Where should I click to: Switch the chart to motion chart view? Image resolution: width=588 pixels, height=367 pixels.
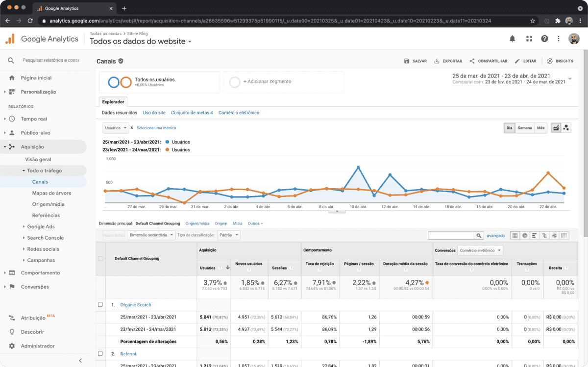pyautogui.click(x=566, y=127)
